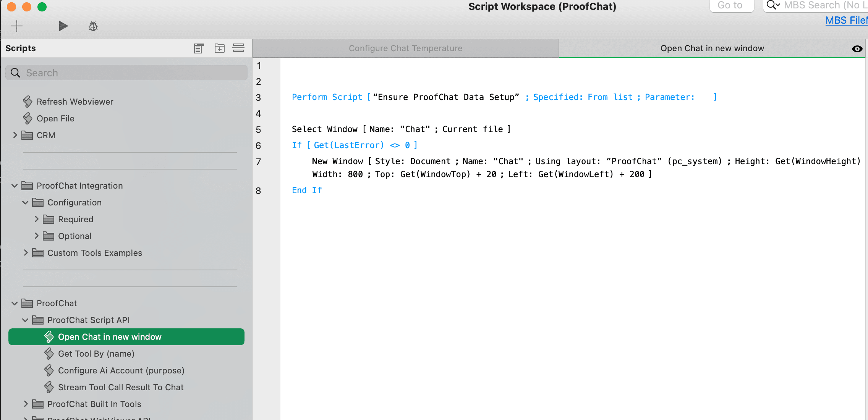Click the magnifier icon in the Search field
Viewport: 868px width, 420px height.
click(15, 73)
